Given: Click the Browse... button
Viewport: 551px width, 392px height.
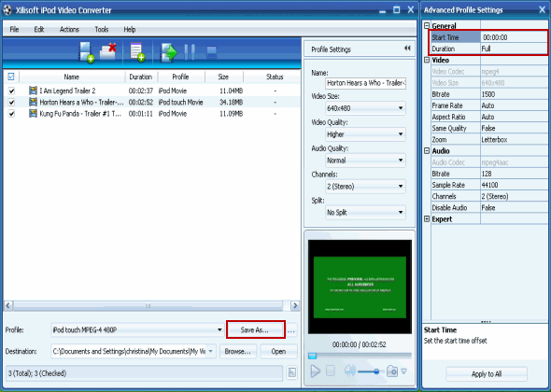Looking at the screenshot, I should pyautogui.click(x=238, y=351).
